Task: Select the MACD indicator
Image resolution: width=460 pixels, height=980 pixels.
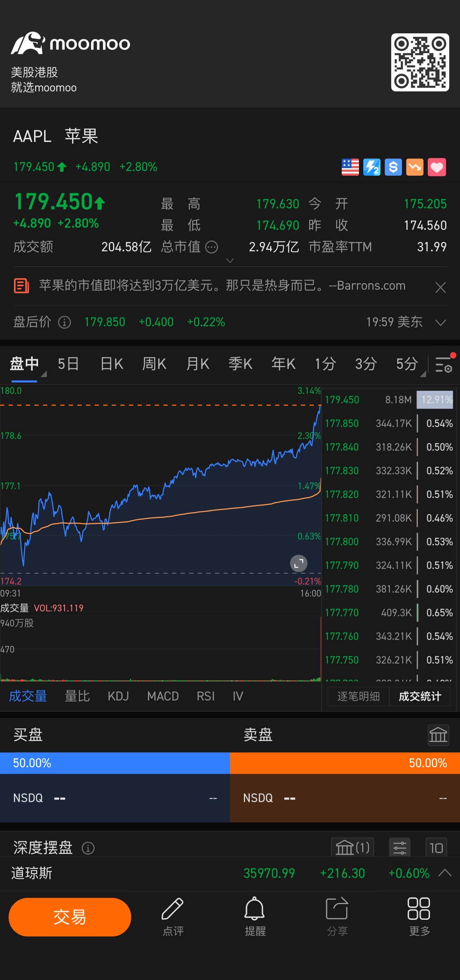Action: pyautogui.click(x=163, y=696)
